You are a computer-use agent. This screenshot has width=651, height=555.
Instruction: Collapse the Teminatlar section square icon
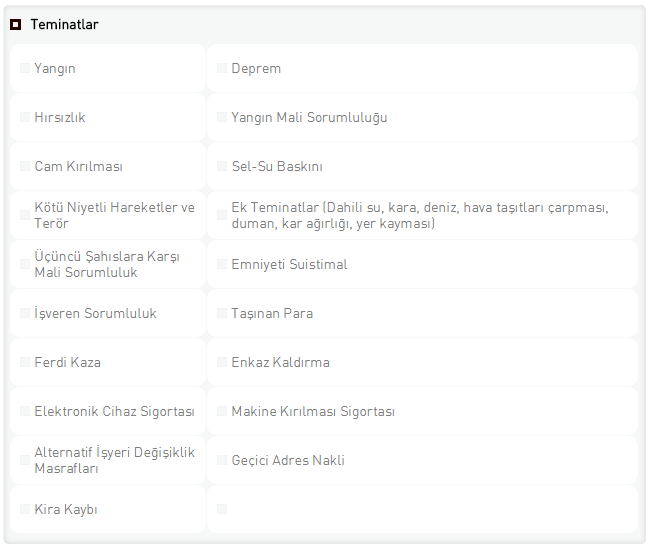(15, 24)
